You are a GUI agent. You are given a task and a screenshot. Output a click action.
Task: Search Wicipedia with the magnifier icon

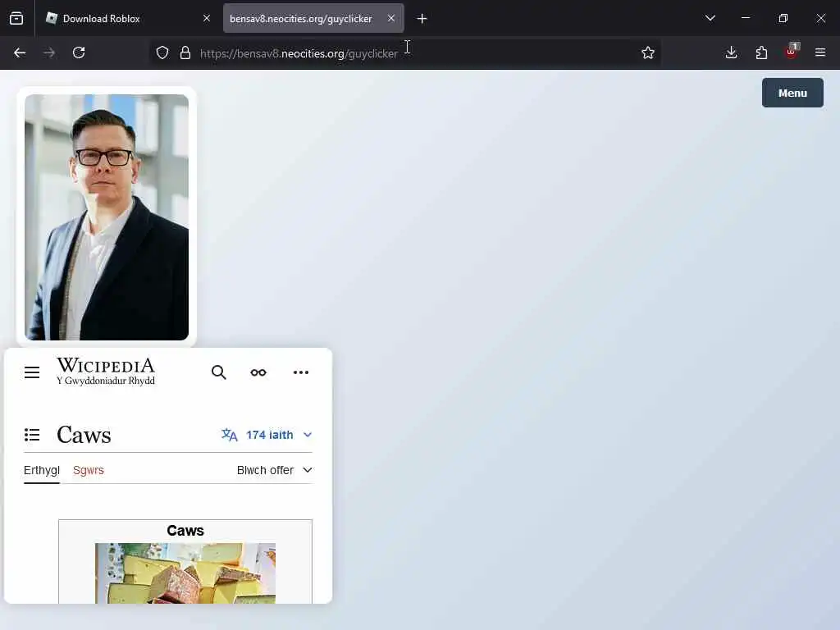click(218, 372)
